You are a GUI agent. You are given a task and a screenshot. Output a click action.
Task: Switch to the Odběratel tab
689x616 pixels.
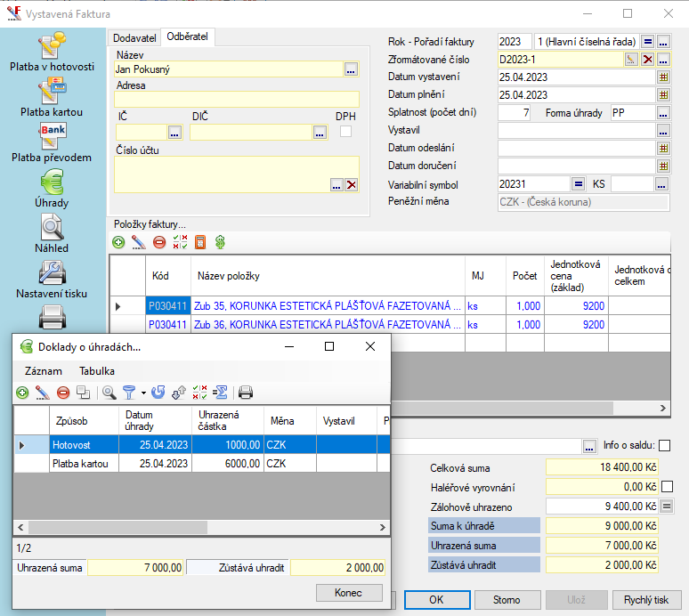[x=187, y=36]
